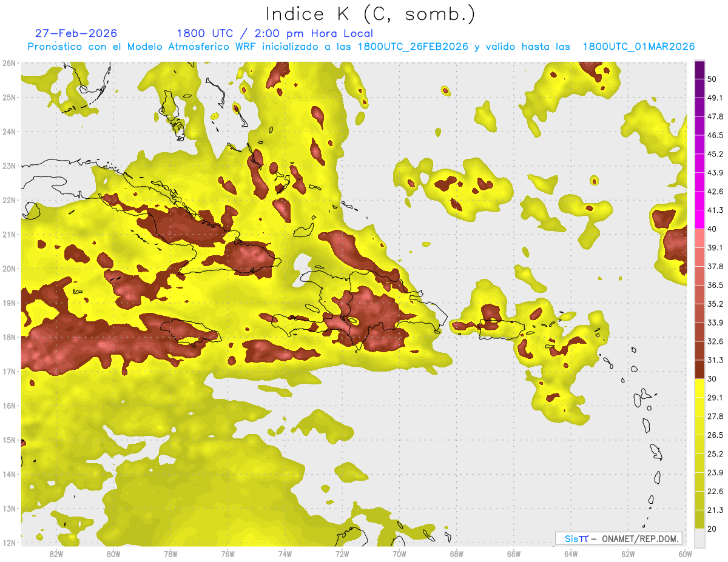Click '1800 UTC / 2:00 pm Hora Local'
Image resolution: width=728 pixels, height=562 pixels.
coord(275,34)
